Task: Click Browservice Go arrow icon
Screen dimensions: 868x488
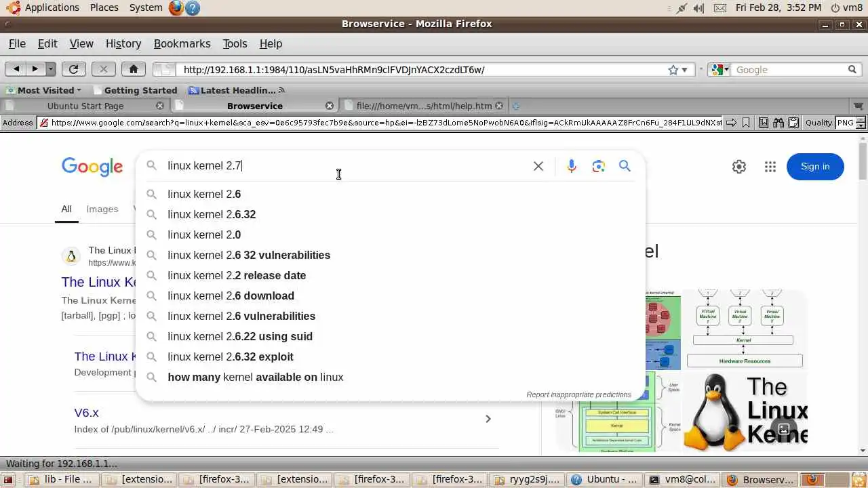Action: pos(731,123)
